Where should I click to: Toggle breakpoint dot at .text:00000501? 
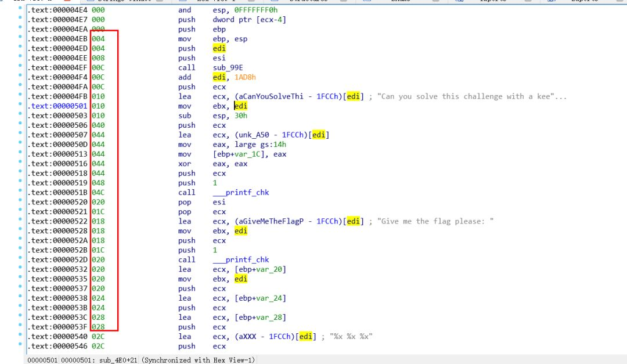20,104
